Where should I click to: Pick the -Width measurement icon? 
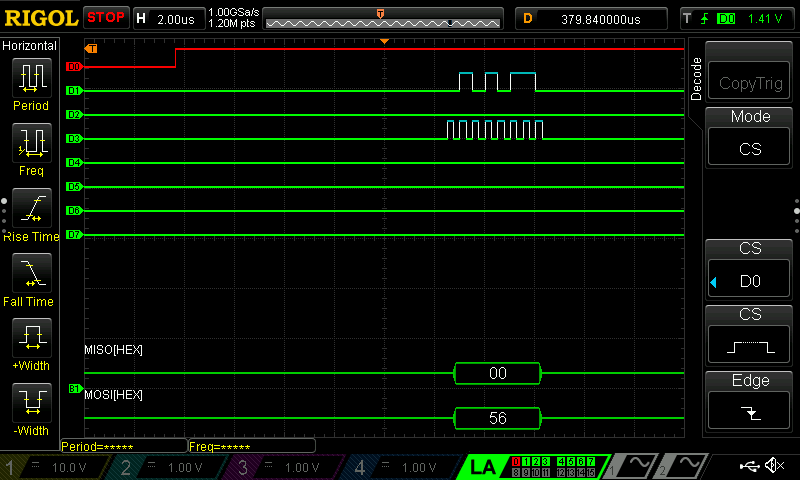[31, 409]
